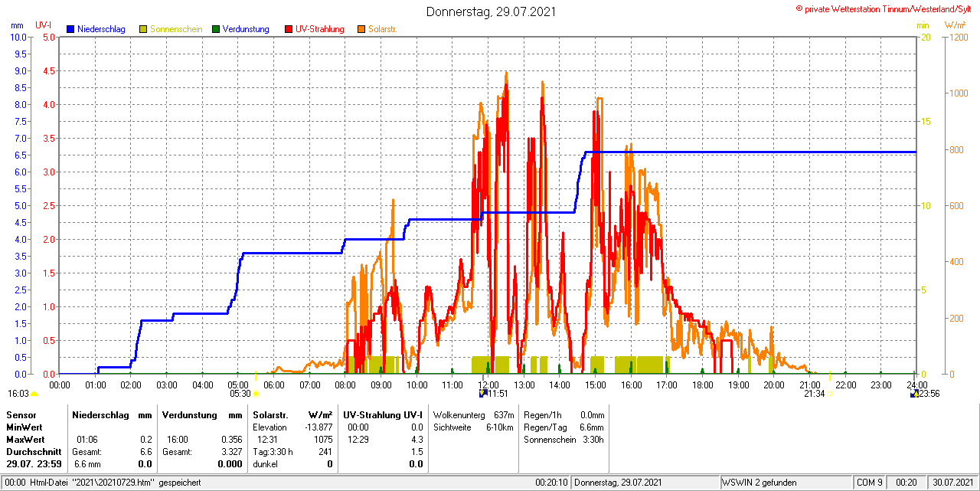The width and height of the screenshot is (980, 491).
Task: Click the Elevation -13.877 entry
Action: tap(292, 427)
